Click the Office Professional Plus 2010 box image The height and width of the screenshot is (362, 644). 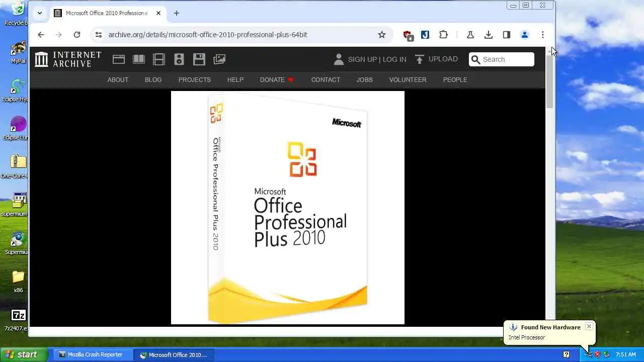point(288,208)
